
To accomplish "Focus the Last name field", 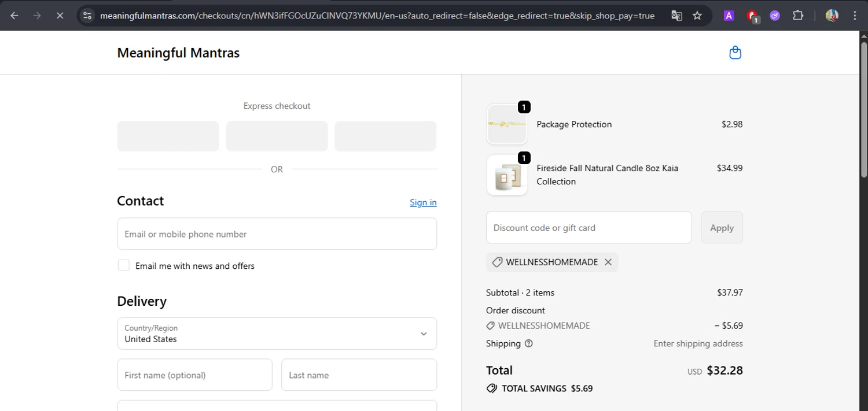I will [x=359, y=375].
